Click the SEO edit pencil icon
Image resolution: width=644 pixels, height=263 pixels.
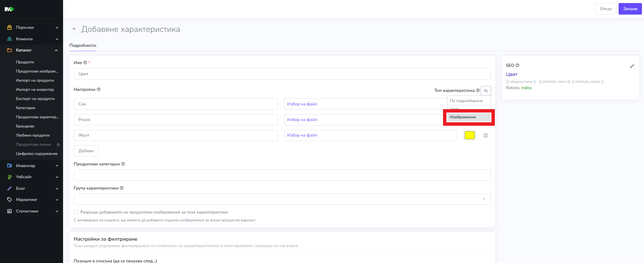(632, 66)
